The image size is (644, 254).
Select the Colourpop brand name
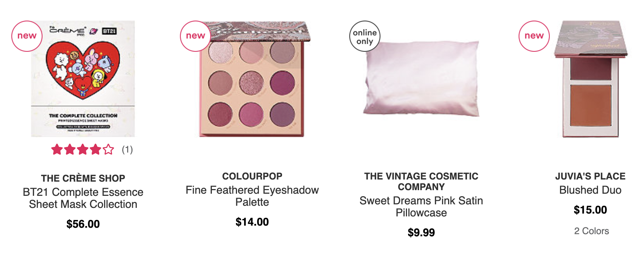252,176
